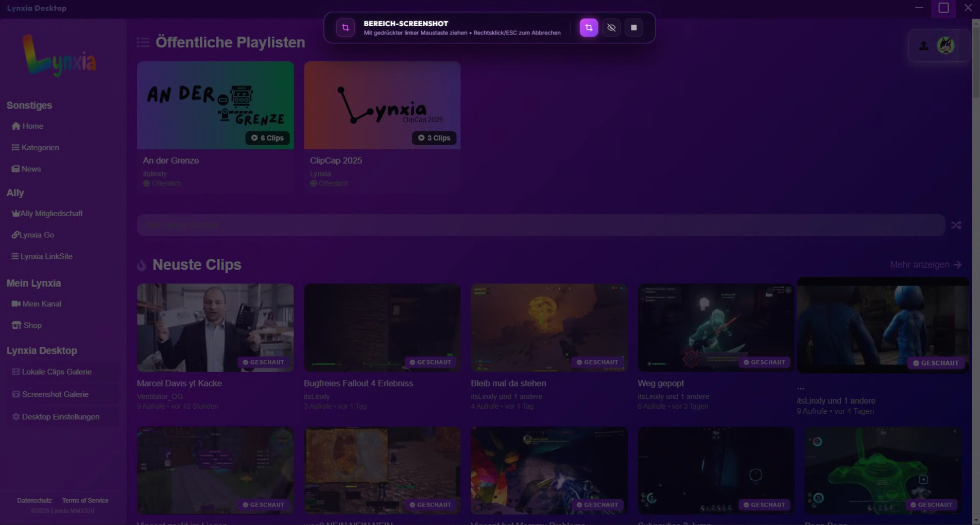Play the Weg gepopt clip thumbnail

(716, 328)
